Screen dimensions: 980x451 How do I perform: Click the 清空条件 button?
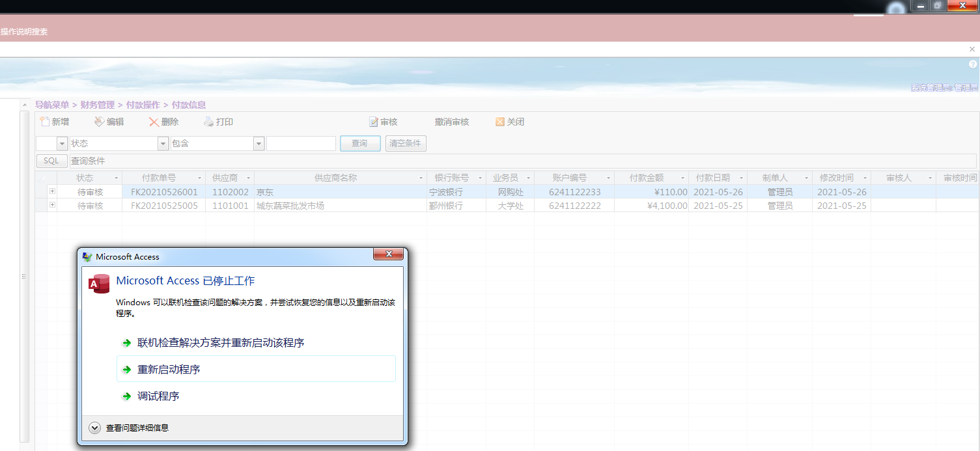tap(406, 143)
